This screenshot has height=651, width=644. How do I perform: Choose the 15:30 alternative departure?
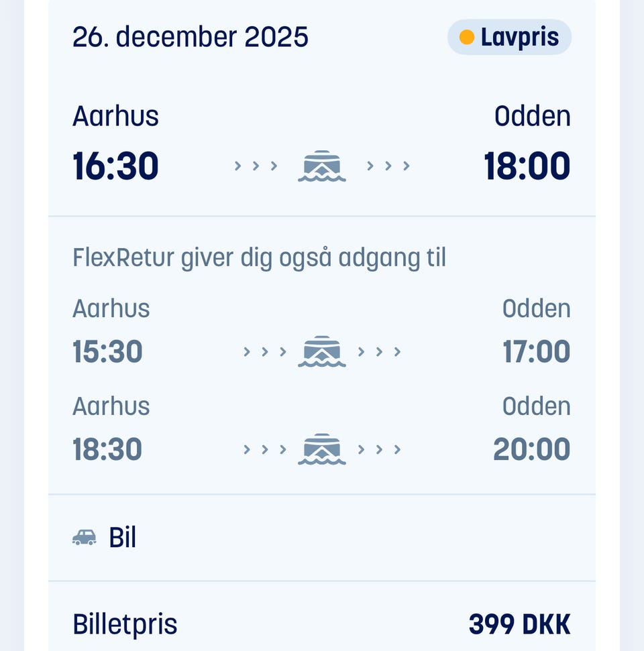coord(107,351)
